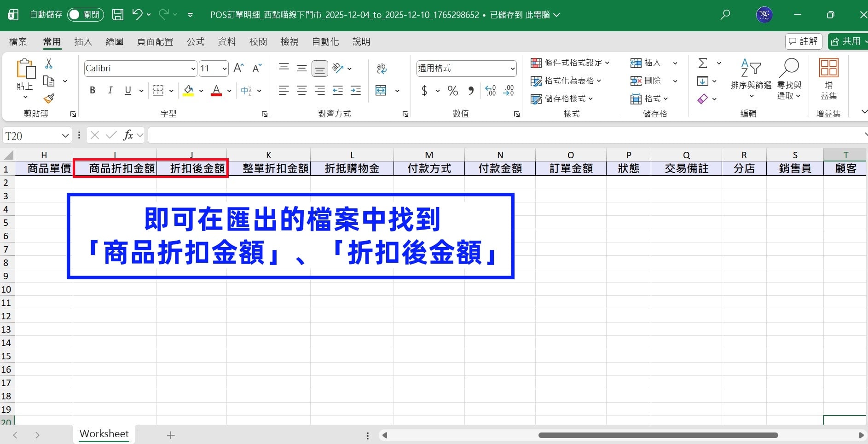Click the Clear eraser icon
The image size is (868, 444).
[702, 98]
